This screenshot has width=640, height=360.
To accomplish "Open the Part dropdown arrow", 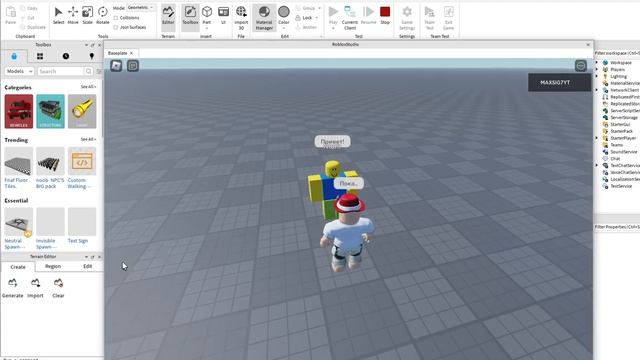I will tap(207, 28).
